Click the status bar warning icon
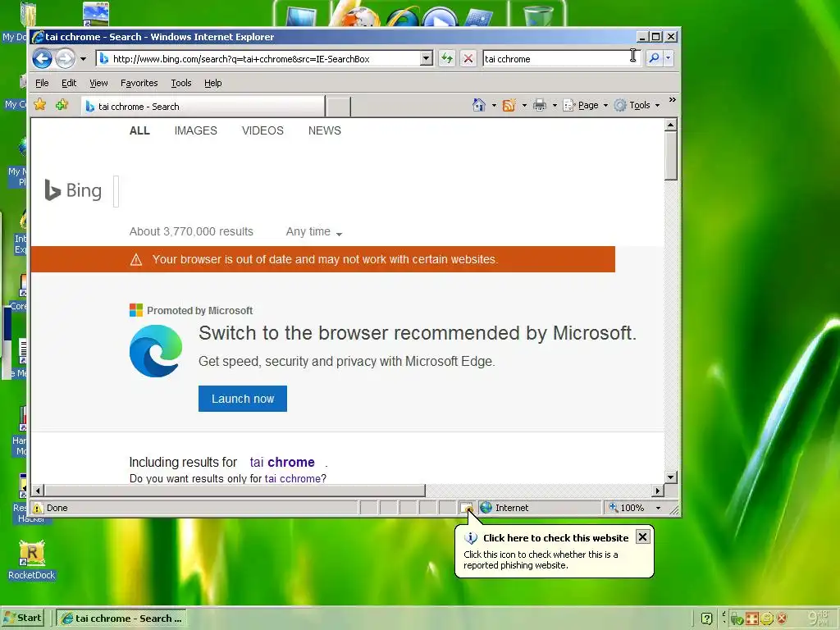Viewport: 840px width, 630px height. [x=38, y=508]
